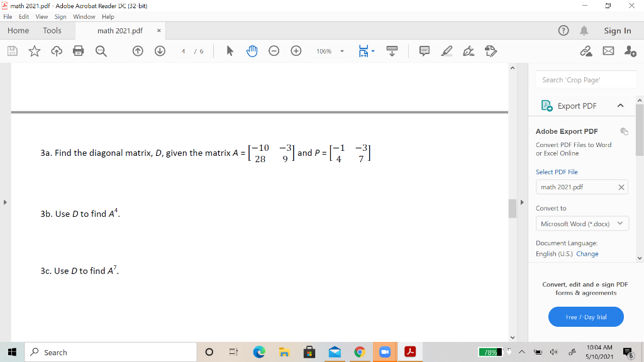Click the zoom out button
The height and width of the screenshot is (362, 644).
coord(274,51)
